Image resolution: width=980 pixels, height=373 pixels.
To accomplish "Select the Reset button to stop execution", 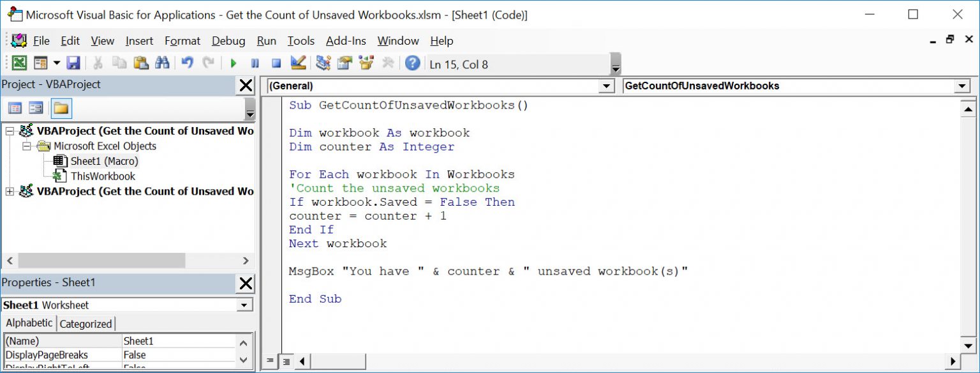I will click(x=278, y=63).
